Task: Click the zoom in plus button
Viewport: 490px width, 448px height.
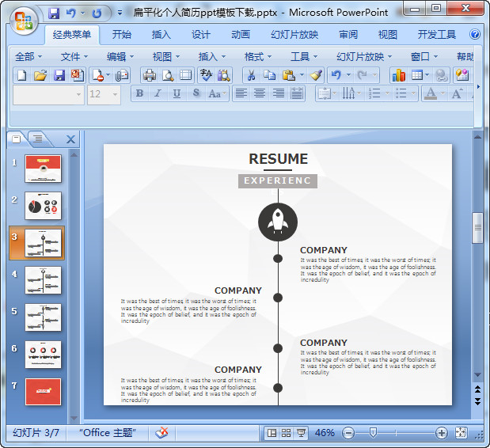Action: pyautogui.click(x=442, y=433)
